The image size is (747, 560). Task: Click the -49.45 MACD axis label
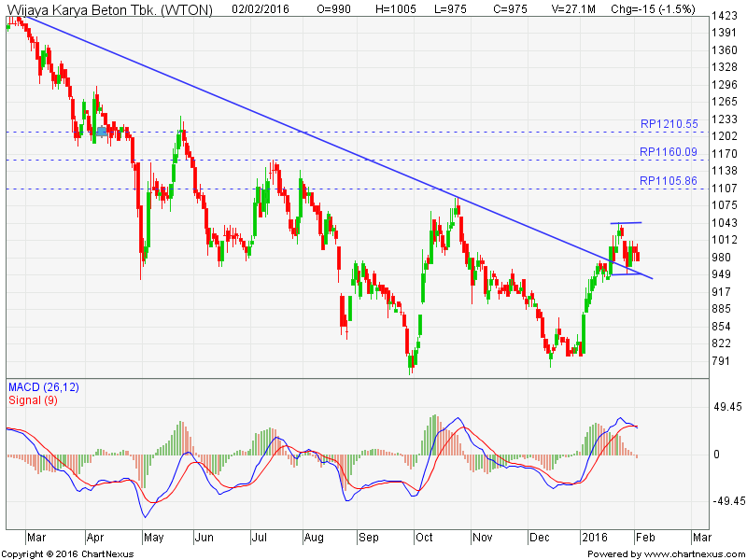(x=726, y=501)
